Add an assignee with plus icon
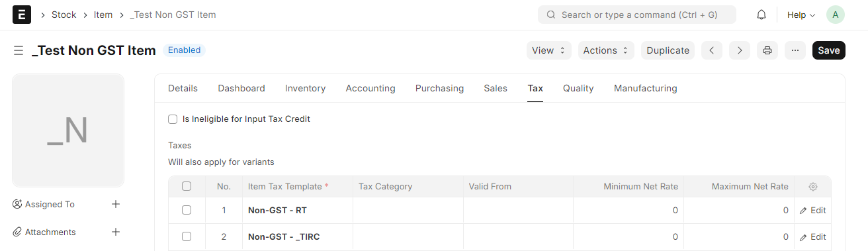Image resolution: width=868 pixels, height=251 pixels. pyautogui.click(x=116, y=204)
